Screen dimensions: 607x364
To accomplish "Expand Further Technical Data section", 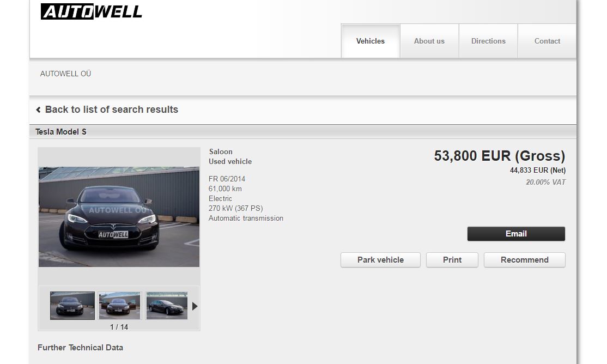I will (x=80, y=348).
